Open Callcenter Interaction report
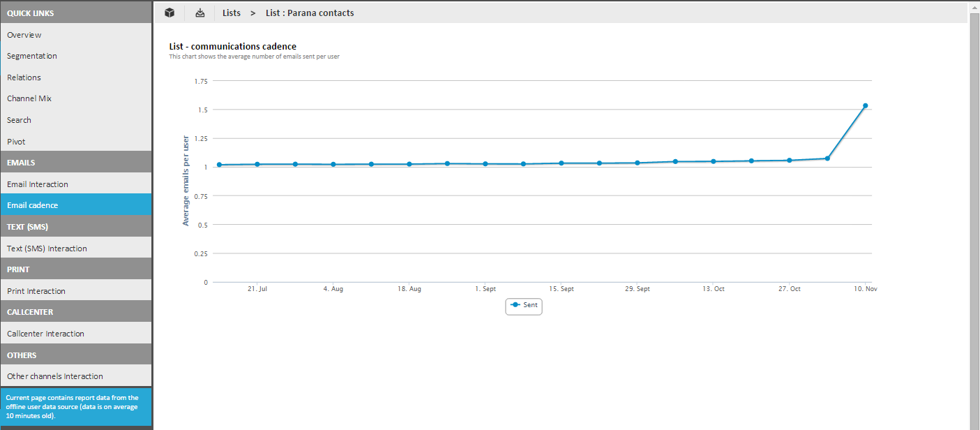This screenshot has height=430, width=980. pyautogui.click(x=45, y=334)
